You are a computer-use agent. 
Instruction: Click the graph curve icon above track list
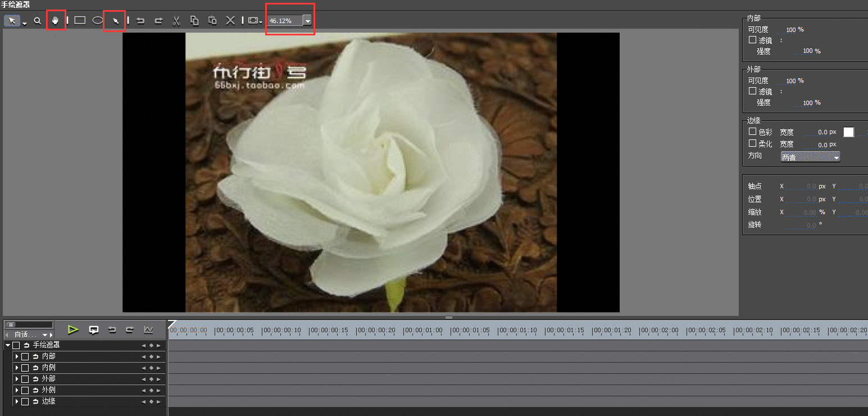148,329
